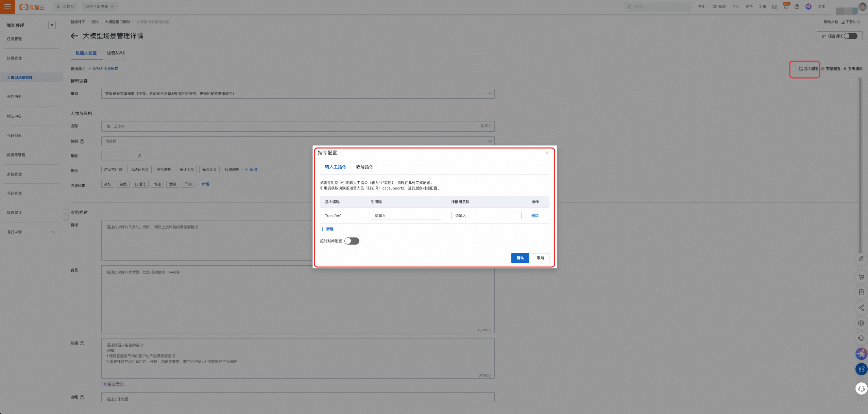Open 标注中心 in sidebar
Image resolution: width=868 pixels, height=414 pixels.
[x=14, y=116]
